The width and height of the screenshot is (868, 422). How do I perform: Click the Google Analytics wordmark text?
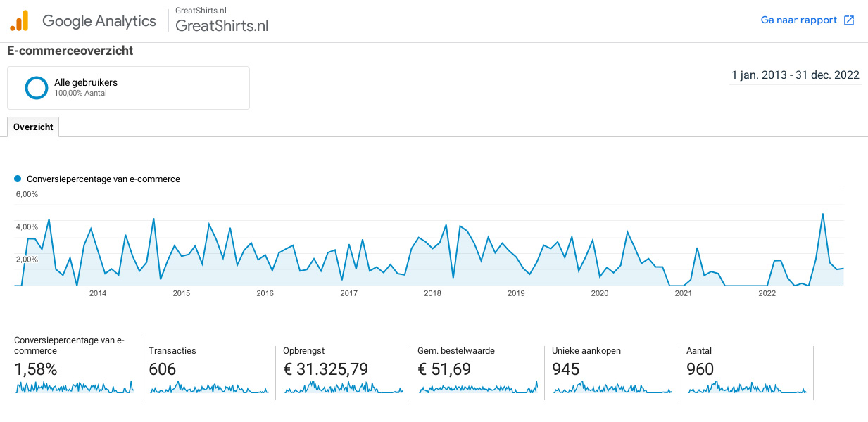point(99,20)
